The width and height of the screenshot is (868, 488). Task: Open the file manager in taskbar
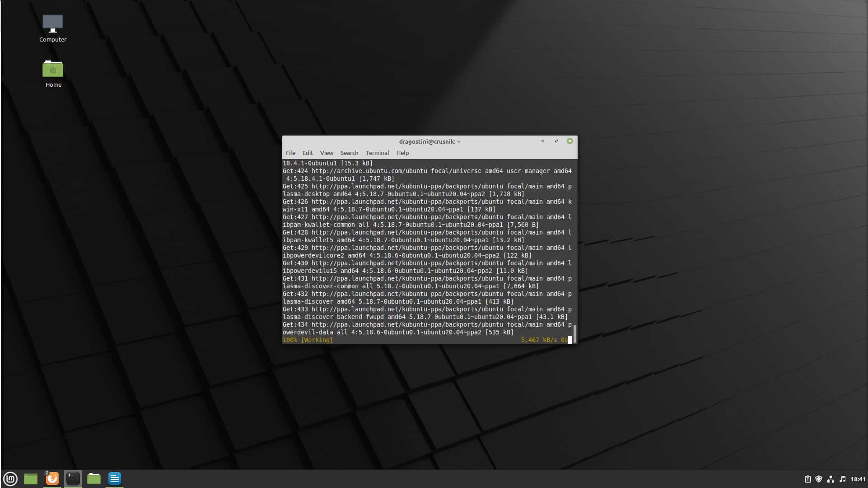pos(93,479)
